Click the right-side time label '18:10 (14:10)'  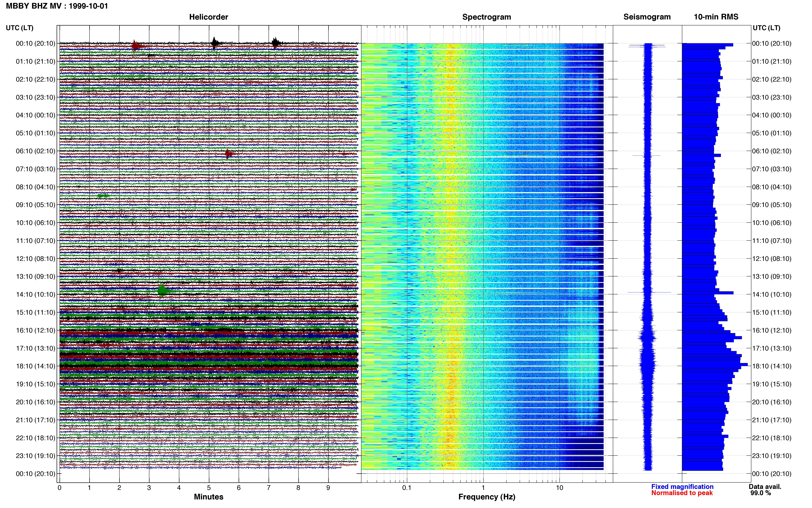772,366
